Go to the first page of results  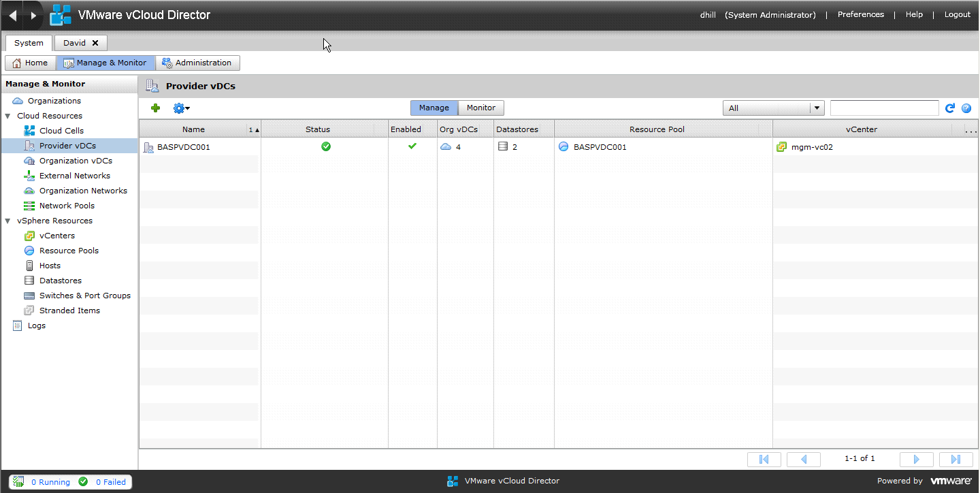point(764,459)
